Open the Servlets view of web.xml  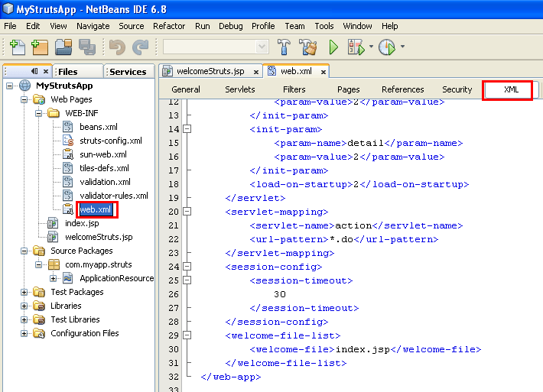pyautogui.click(x=239, y=89)
